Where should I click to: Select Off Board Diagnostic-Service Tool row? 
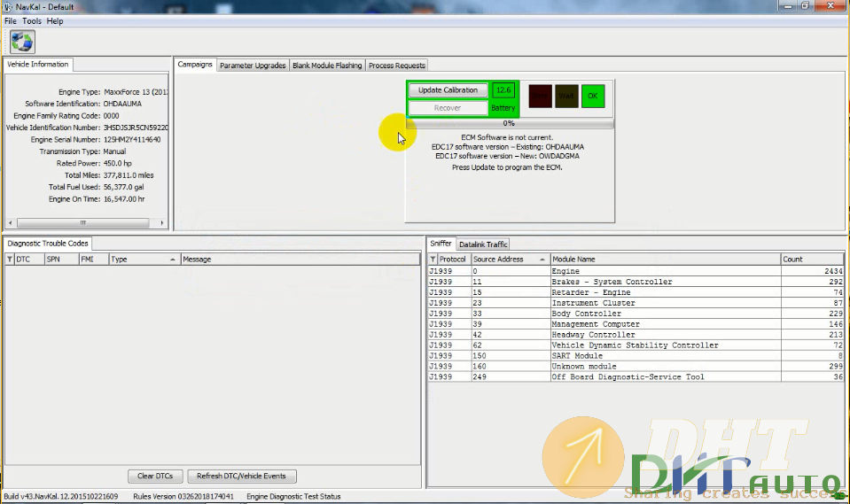point(636,376)
